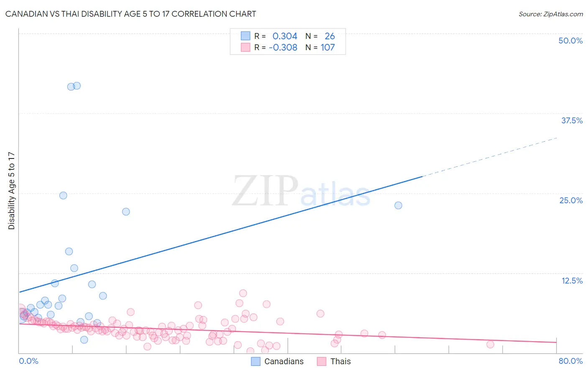Click the 0.304 correlation value
The height and width of the screenshot is (373, 588).
point(285,36)
